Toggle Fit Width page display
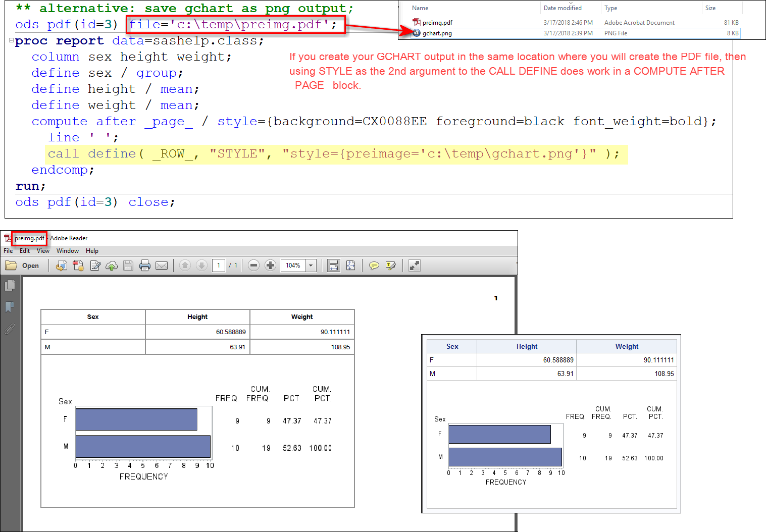Image resolution: width=766 pixels, height=532 pixels. (334, 265)
